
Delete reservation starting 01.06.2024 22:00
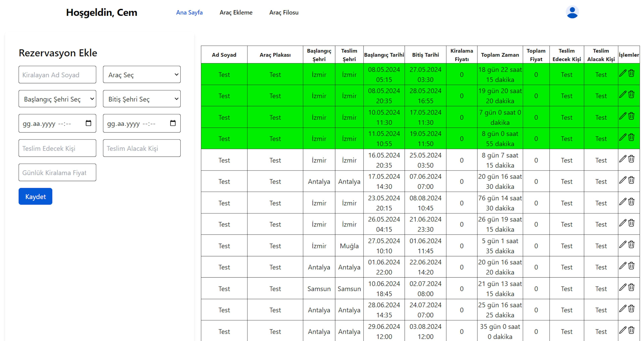click(631, 266)
